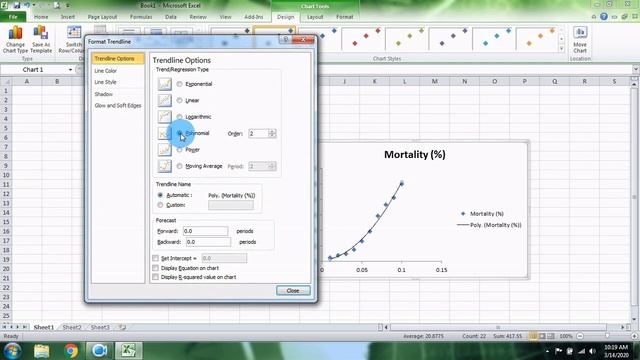Click the Excel taskbar icon
640x360 pixels.
pyautogui.click(x=129, y=351)
